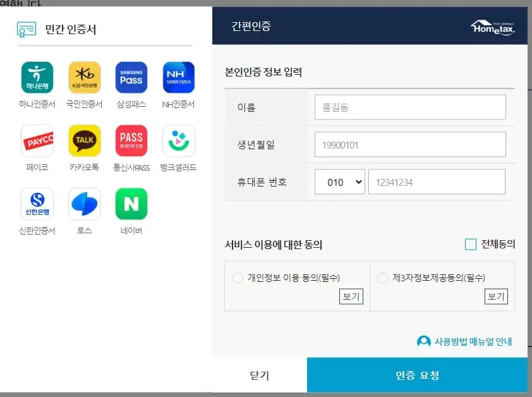Choose NH인증서 certificate
The height and width of the screenshot is (397, 532).
(x=178, y=77)
